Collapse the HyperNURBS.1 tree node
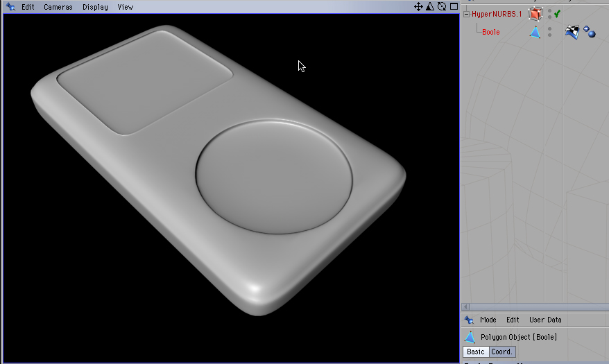Screen dimensions: 609x364 pos(466,15)
